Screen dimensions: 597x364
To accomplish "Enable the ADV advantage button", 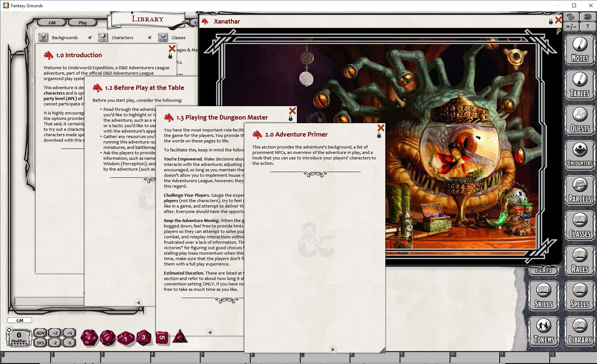I will click(40, 333).
